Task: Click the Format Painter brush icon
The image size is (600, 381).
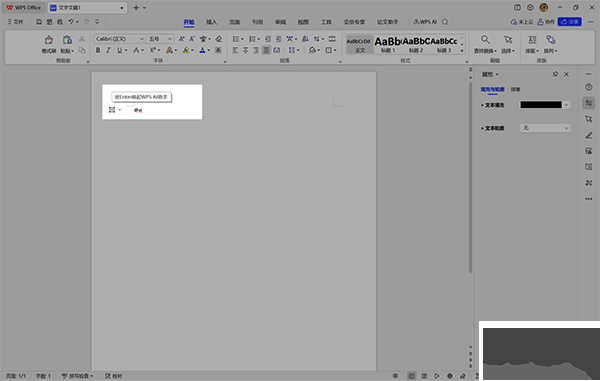Action: tap(49, 40)
